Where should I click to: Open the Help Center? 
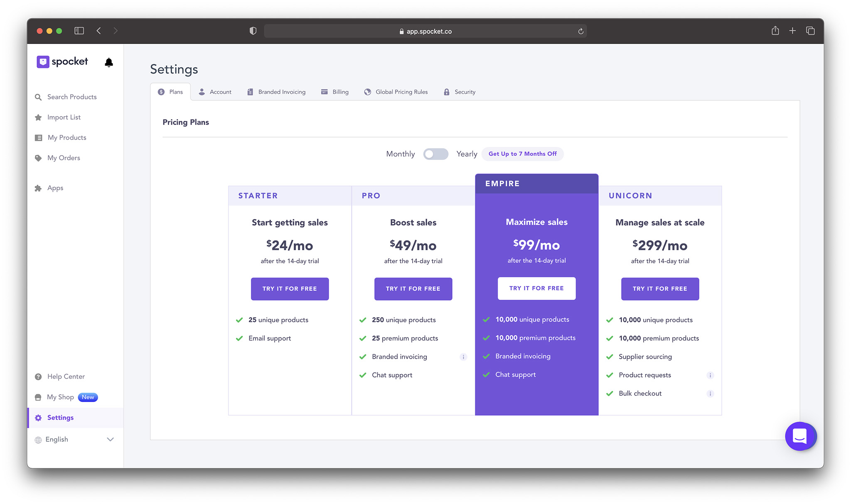[66, 376]
